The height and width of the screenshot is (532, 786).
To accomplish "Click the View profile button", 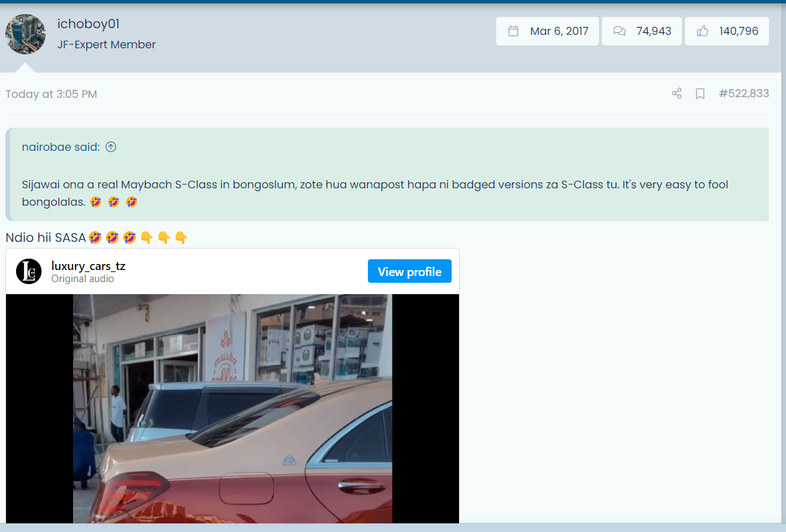I will [x=409, y=271].
